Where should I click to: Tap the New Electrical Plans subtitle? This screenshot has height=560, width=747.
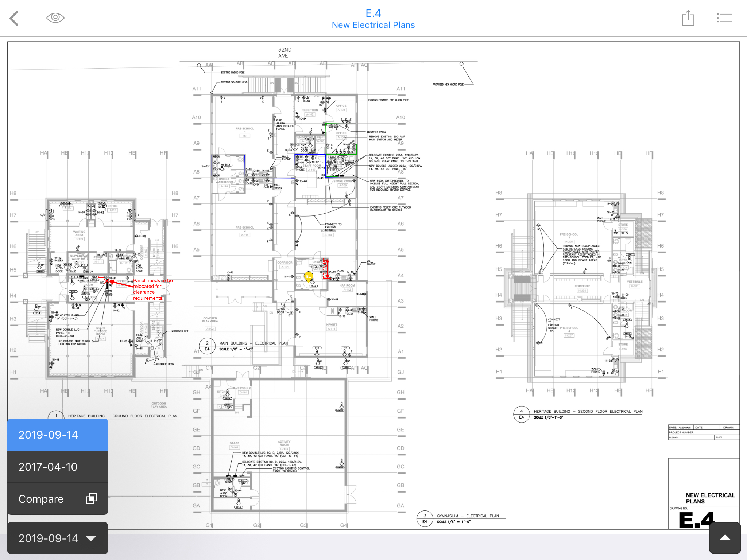(x=373, y=25)
